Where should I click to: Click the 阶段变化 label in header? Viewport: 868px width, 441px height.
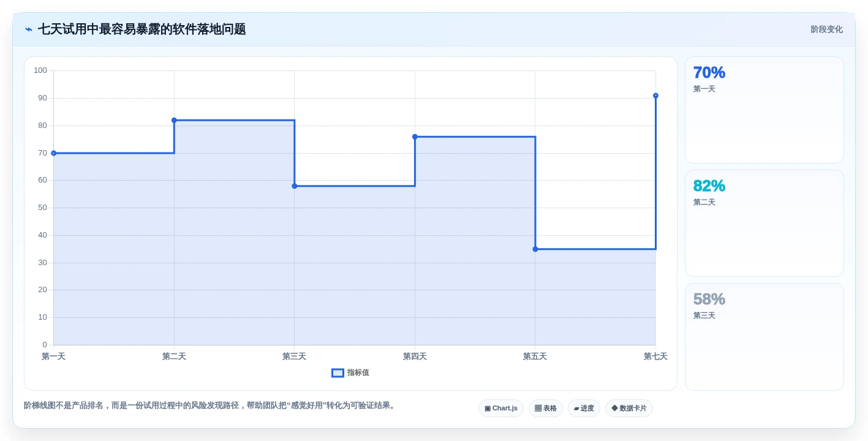pyautogui.click(x=827, y=29)
